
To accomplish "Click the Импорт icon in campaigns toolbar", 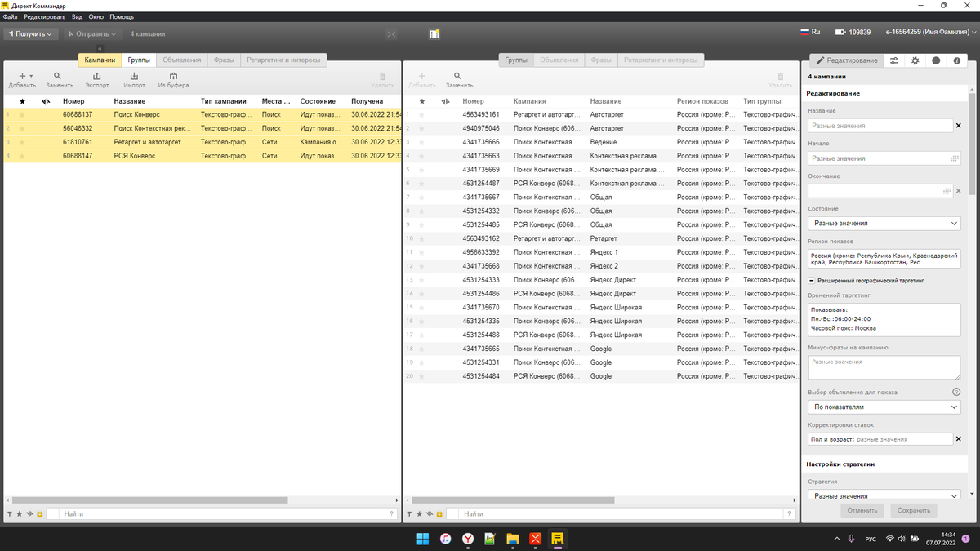I will [135, 76].
